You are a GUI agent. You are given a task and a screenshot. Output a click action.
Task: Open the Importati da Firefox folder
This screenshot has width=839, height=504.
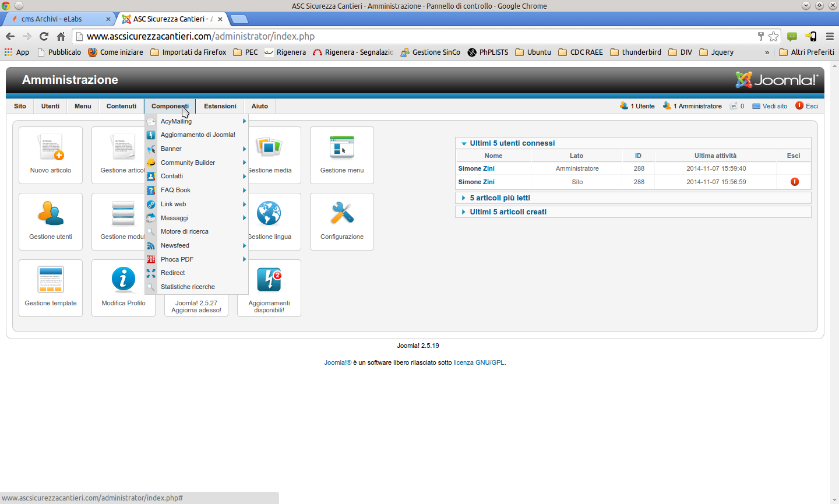[188, 52]
